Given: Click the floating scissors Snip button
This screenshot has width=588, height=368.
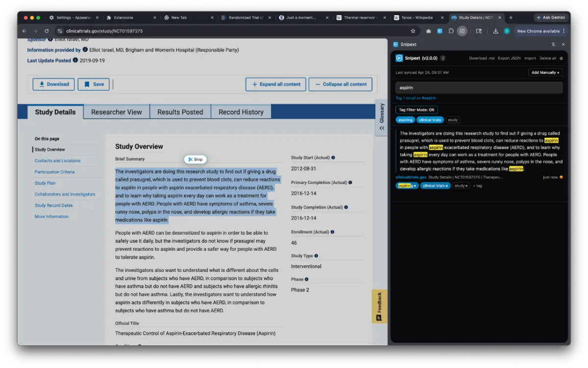Looking at the screenshot, I should coord(196,159).
